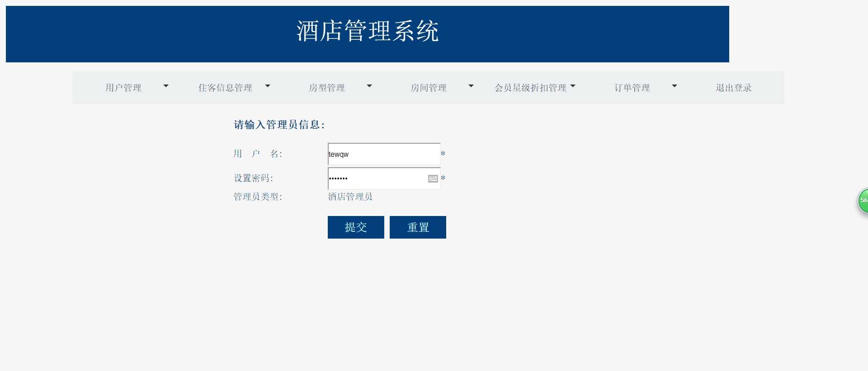The image size is (868, 371).
Task: Click the 管理员类型 label
Action: pyautogui.click(x=258, y=197)
